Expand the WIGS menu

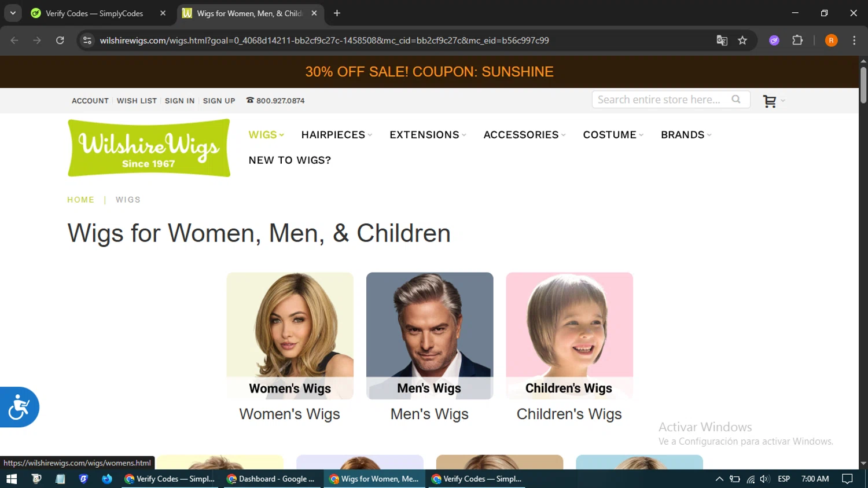(x=266, y=135)
